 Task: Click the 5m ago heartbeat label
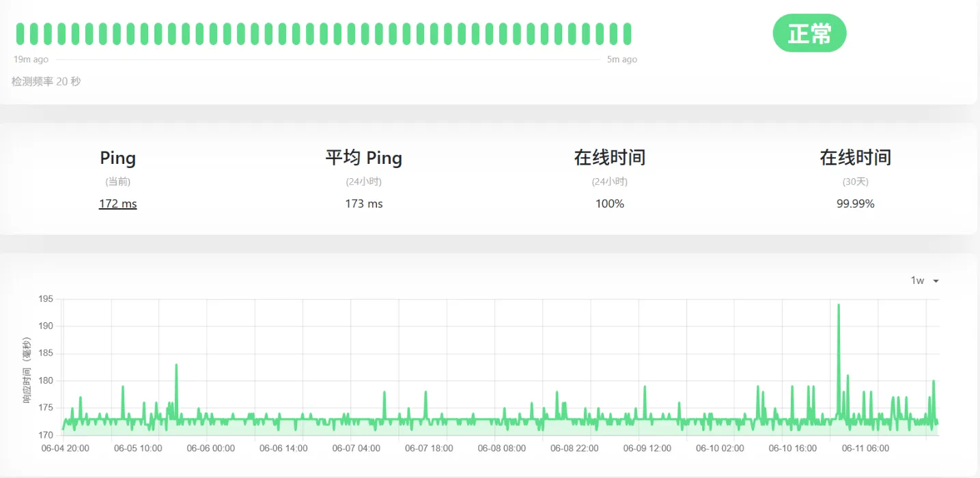click(622, 59)
